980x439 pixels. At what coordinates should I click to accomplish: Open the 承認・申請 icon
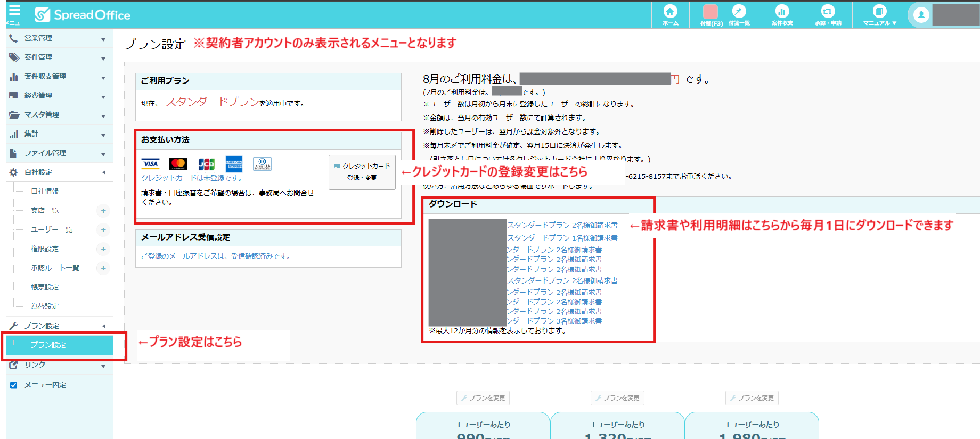pos(828,14)
